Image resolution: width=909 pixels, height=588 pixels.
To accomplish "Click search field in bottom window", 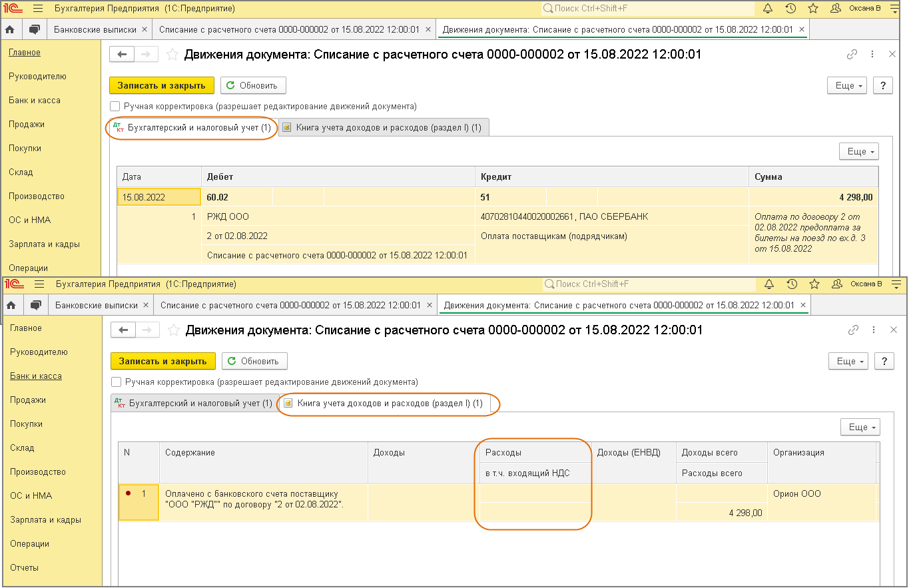I will click(x=649, y=284).
